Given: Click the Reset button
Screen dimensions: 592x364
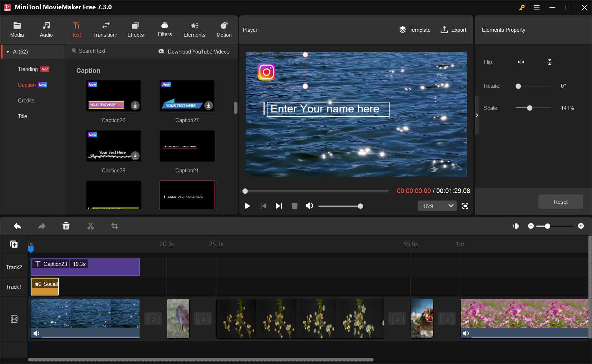Looking at the screenshot, I should tap(561, 202).
